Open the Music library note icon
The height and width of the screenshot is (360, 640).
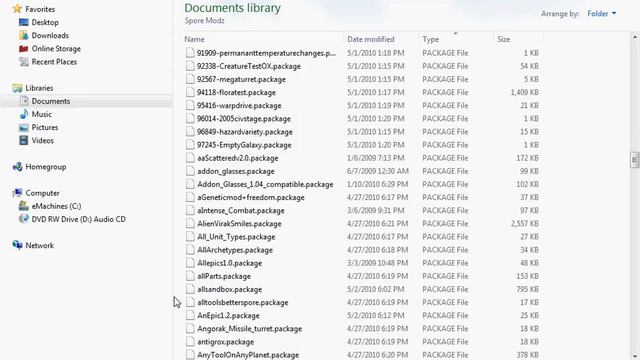click(x=24, y=114)
